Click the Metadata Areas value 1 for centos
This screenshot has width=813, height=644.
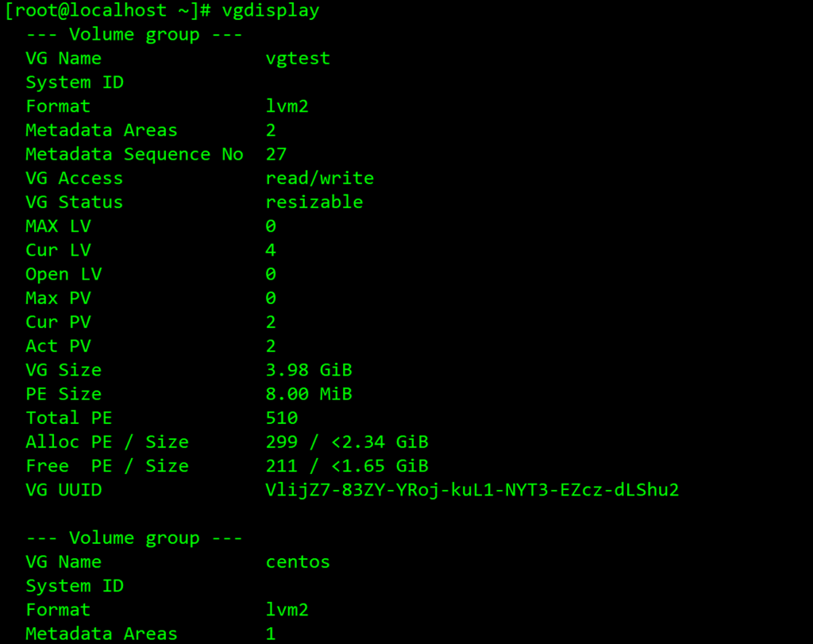(271, 634)
